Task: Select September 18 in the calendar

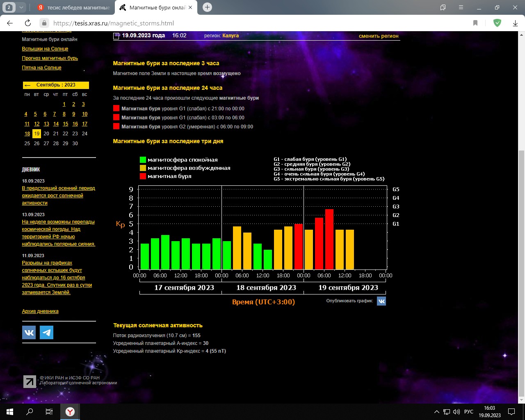Action: click(27, 134)
